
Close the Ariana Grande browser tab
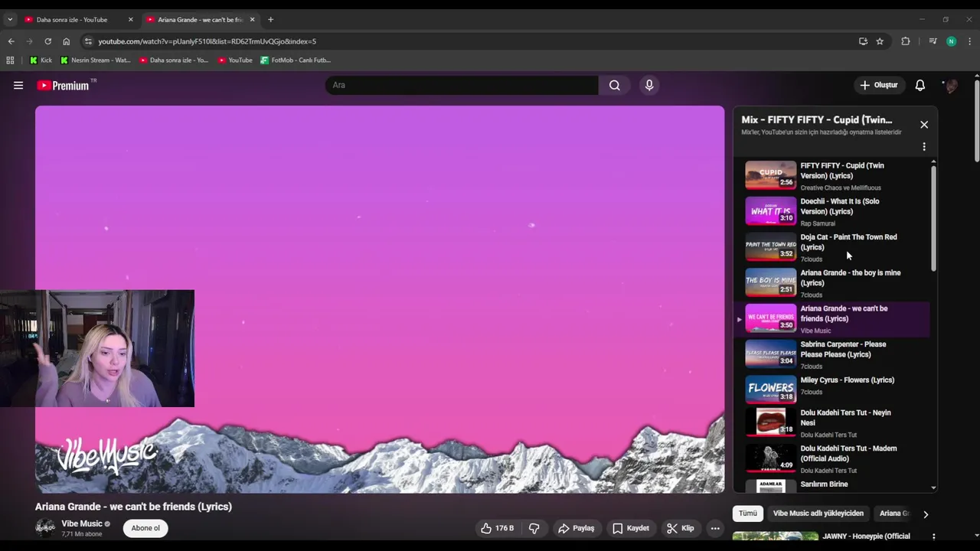tap(252, 19)
